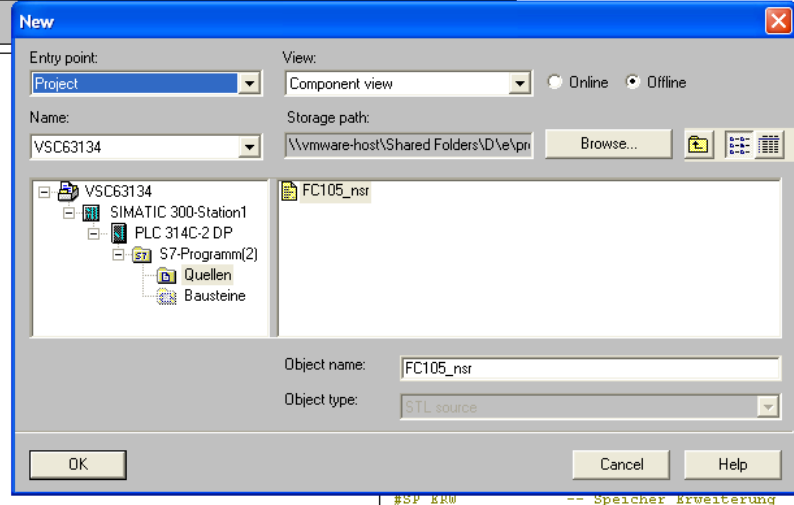Click the Cancel button
Viewport: 794px width, 505px height.
tap(621, 464)
